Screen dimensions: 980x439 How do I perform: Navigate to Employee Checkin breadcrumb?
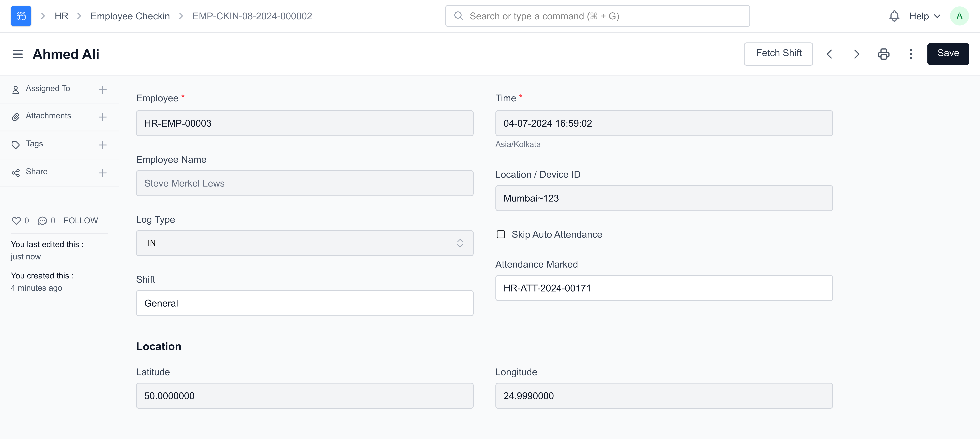coord(130,16)
